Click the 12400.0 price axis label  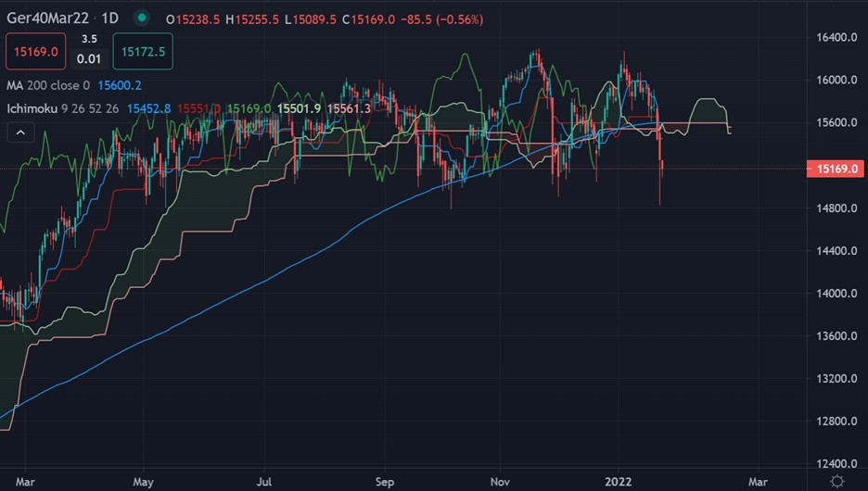tap(836, 463)
